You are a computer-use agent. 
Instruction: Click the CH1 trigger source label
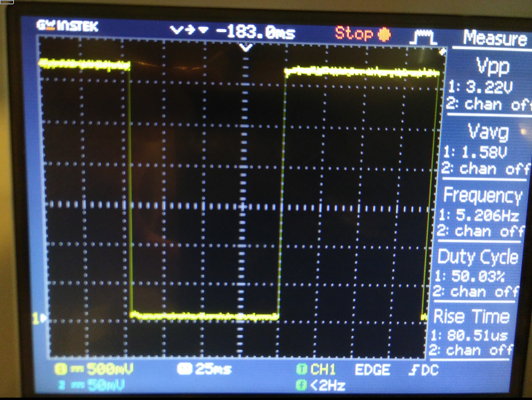(323, 369)
